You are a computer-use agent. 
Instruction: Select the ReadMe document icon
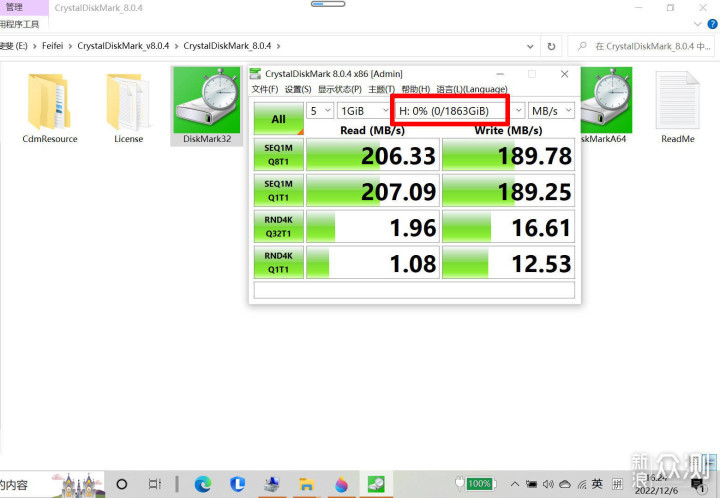[x=677, y=108]
